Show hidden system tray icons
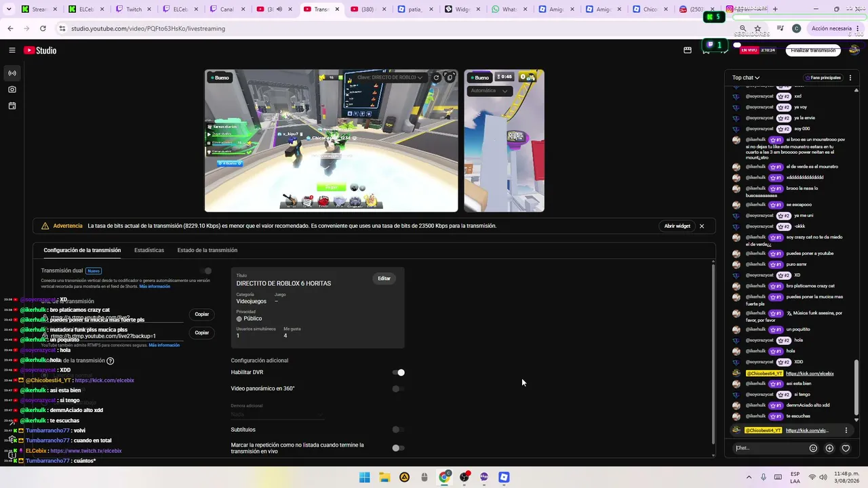The height and width of the screenshot is (488, 868). (x=749, y=477)
